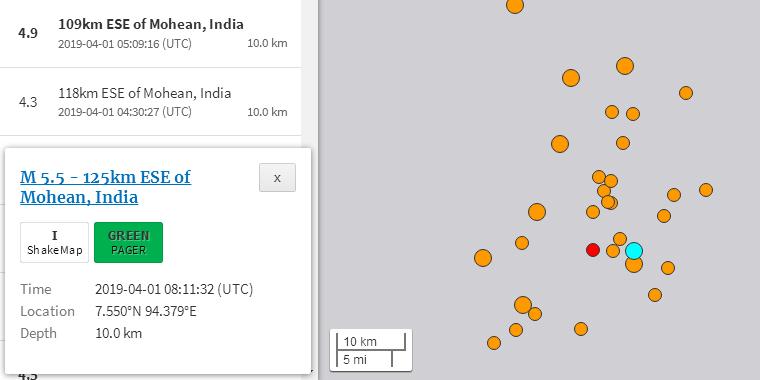The image size is (760, 380).
Task: Open the M 5.5 earthquake details link
Action: click(x=106, y=187)
